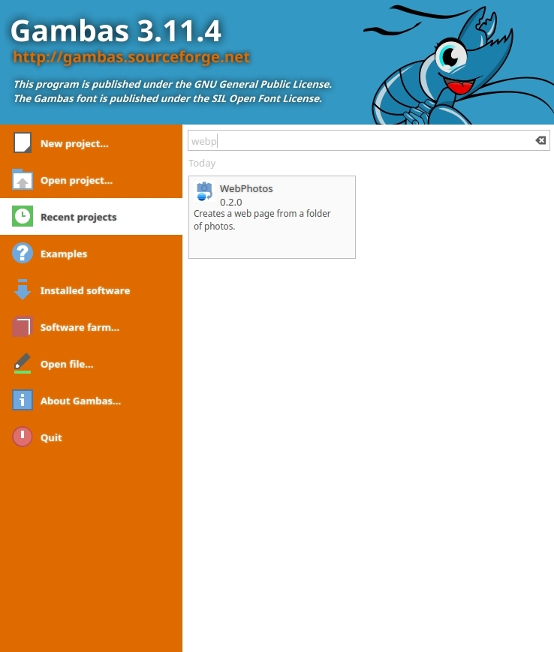Choose the Software farm... entry

point(91,327)
